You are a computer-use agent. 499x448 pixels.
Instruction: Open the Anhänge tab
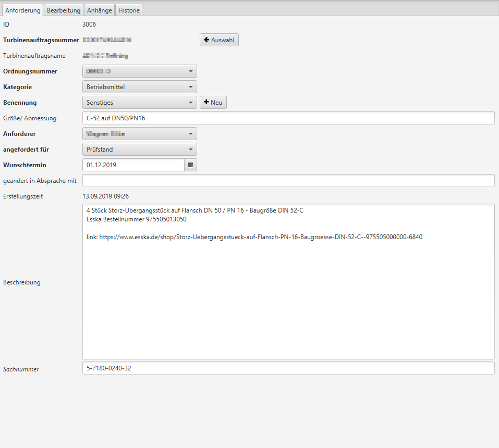pyautogui.click(x=99, y=10)
